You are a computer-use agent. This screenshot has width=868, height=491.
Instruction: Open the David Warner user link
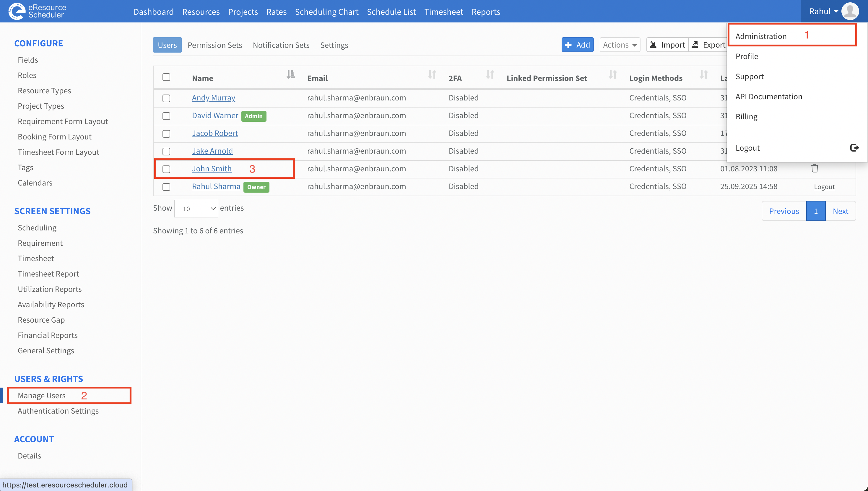tap(215, 116)
